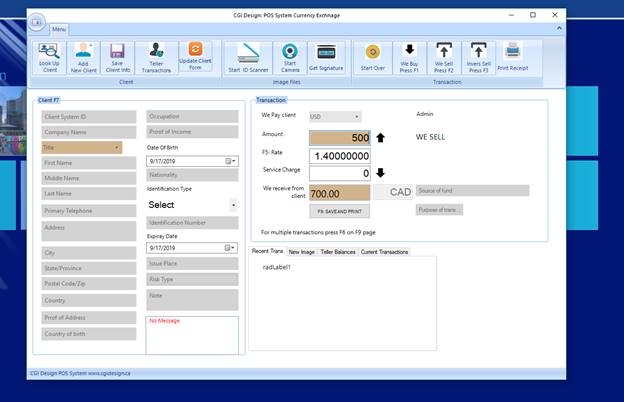624x402 pixels.
Task: Click the First Name field
Action: [x=88, y=163]
